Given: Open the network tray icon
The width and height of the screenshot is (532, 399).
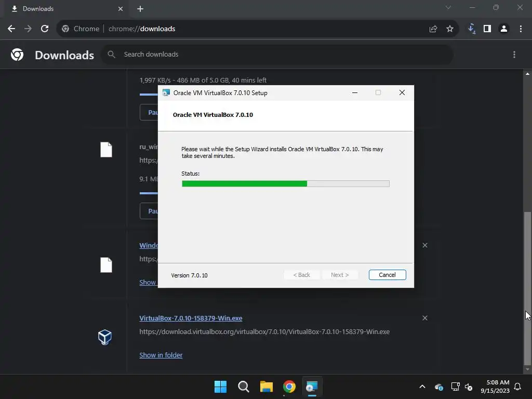Looking at the screenshot, I should [x=455, y=387].
